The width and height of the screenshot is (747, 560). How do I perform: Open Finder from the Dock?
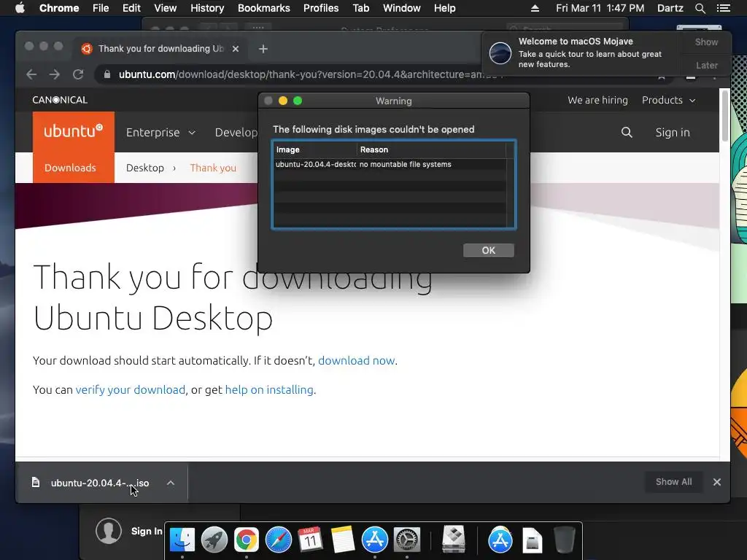click(182, 540)
